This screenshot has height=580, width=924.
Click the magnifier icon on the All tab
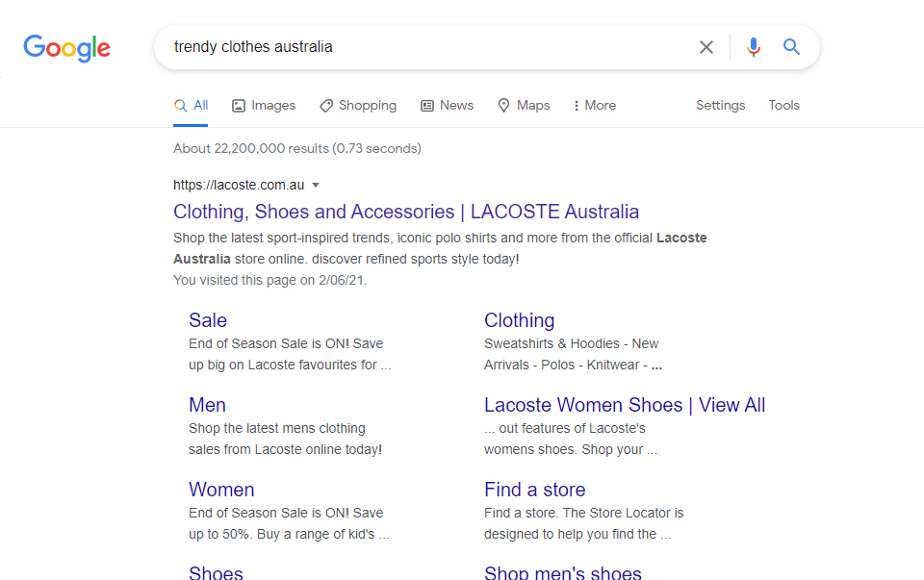[180, 106]
